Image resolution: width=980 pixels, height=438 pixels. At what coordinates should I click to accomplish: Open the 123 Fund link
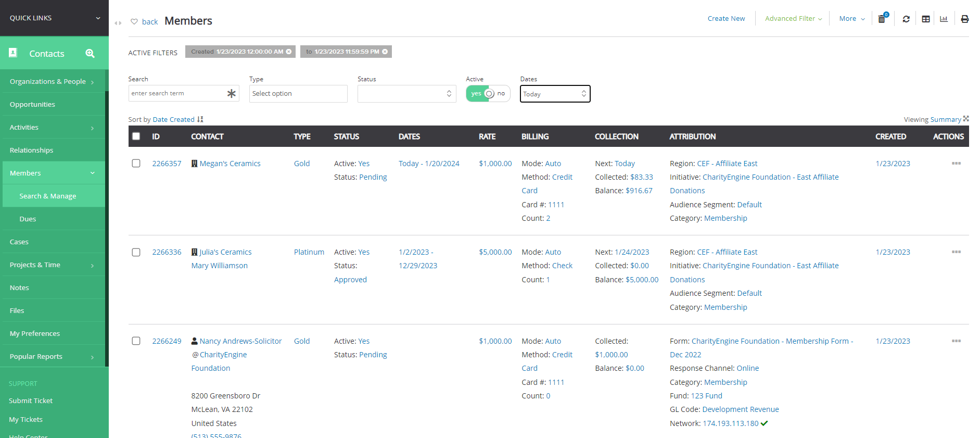706,396
